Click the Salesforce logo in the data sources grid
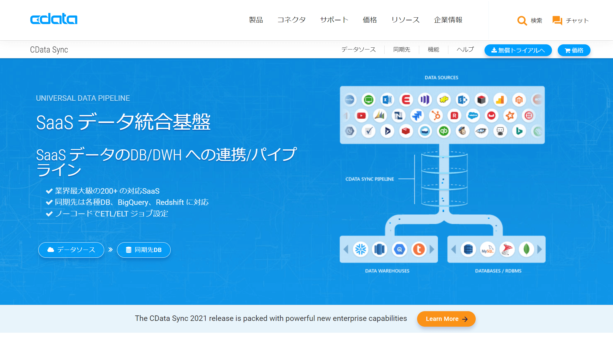 pyautogui.click(x=473, y=116)
